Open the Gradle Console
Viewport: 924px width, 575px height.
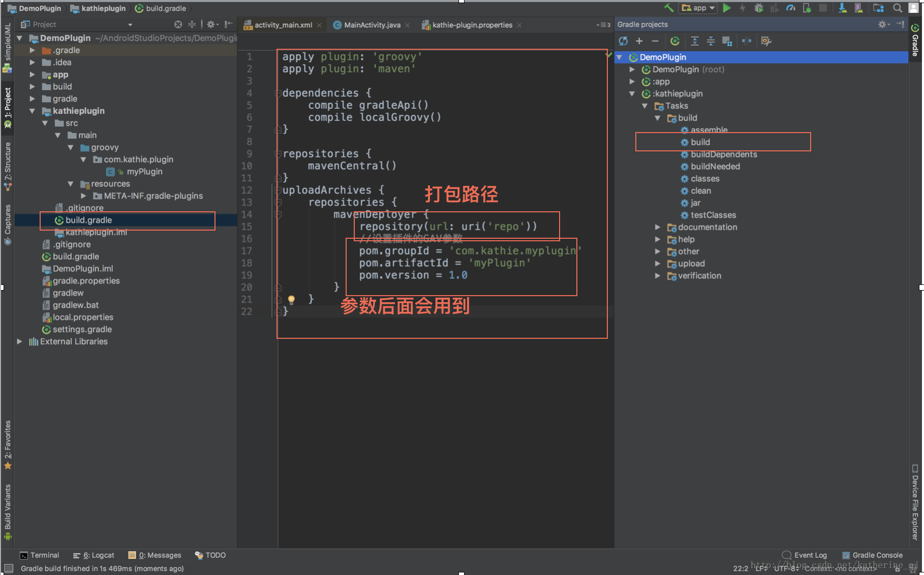tap(872, 555)
